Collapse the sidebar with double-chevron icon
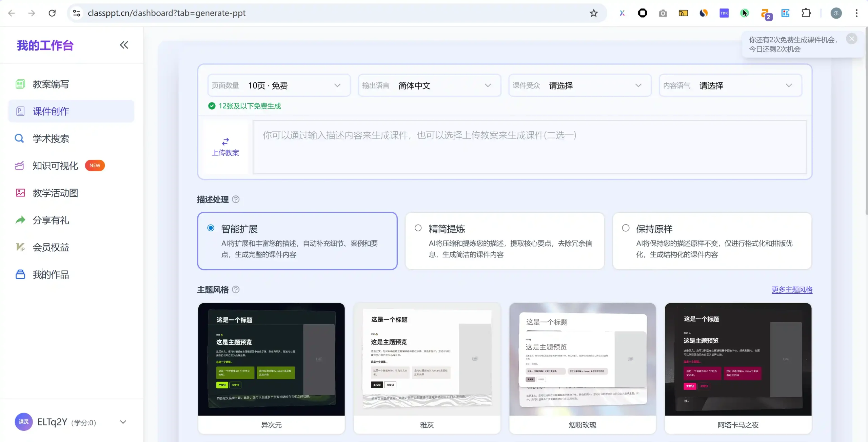 click(124, 45)
